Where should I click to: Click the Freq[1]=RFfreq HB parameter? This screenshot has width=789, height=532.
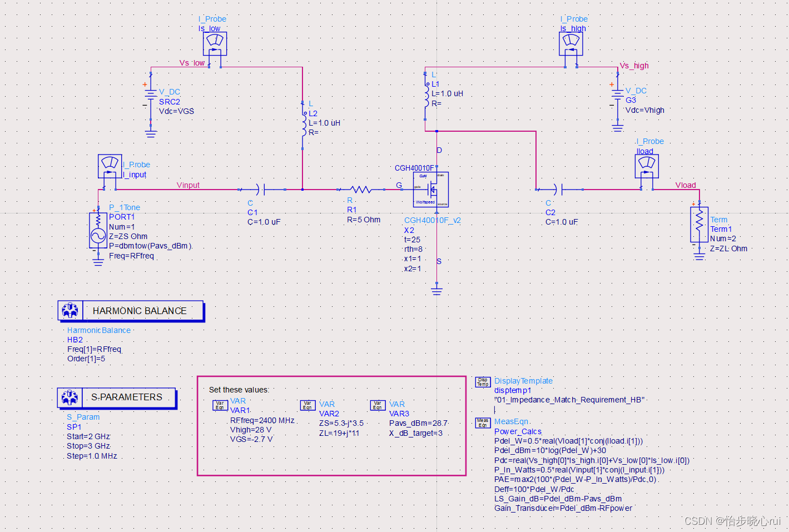(95, 349)
